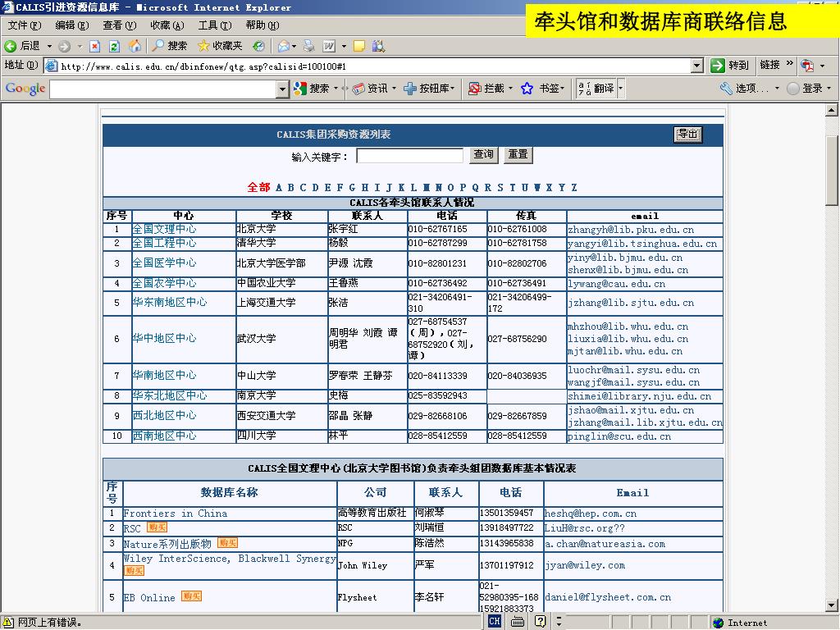Open the 收藏(A) menu
The width and height of the screenshot is (840, 630).
point(167,25)
